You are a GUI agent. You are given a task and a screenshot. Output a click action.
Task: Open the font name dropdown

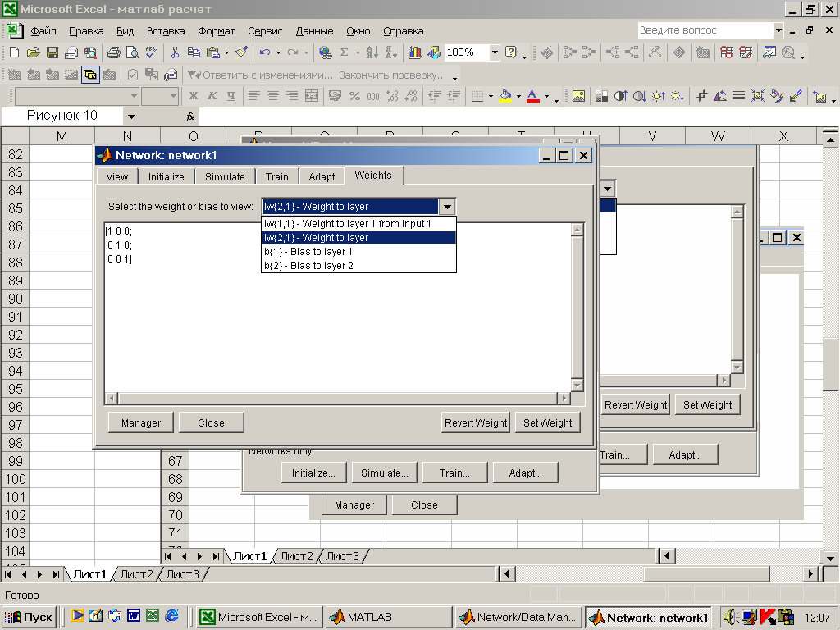[x=134, y=96]
